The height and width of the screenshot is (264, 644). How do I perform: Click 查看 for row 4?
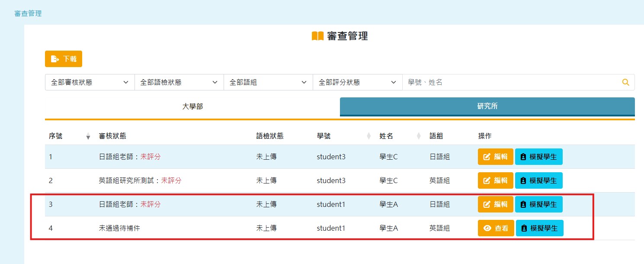496,228
